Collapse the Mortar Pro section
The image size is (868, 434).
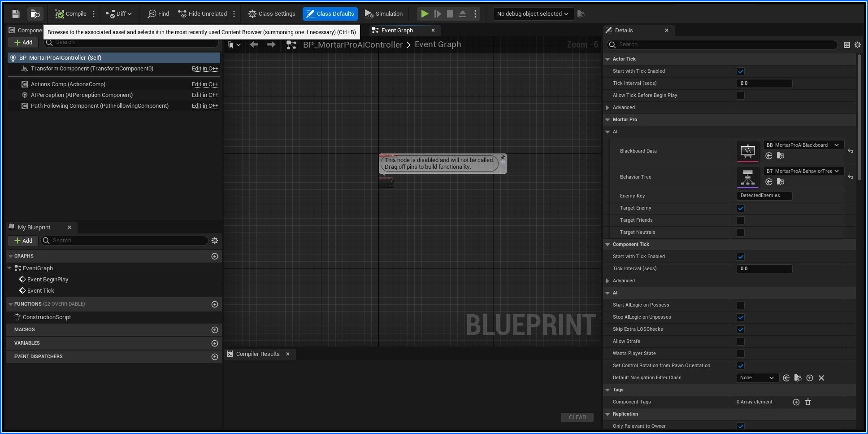(608, 120)
